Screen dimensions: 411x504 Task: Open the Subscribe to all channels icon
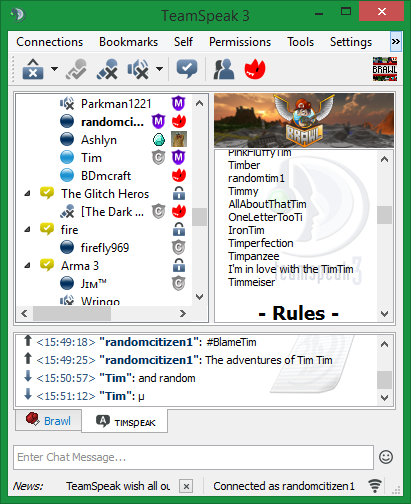pyautogui.click(x=187, y=69)
